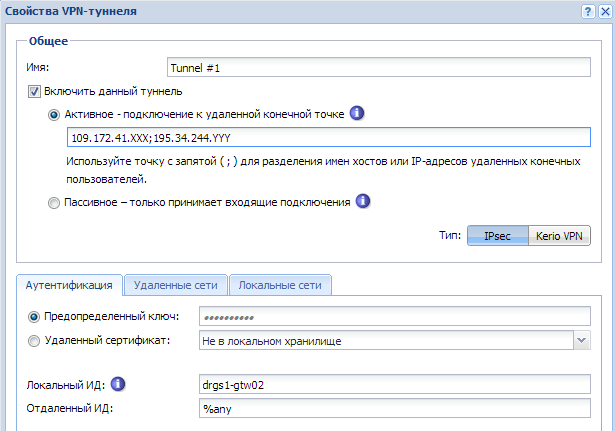The height and width of the screenshot is (431, 615).
Task: Switch to the Локальные сети tab
Action: (280, 285)
